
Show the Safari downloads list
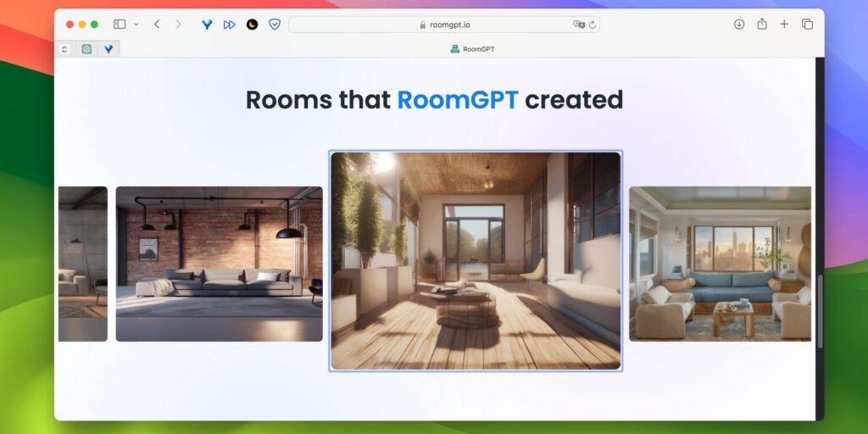pos(739,25)
